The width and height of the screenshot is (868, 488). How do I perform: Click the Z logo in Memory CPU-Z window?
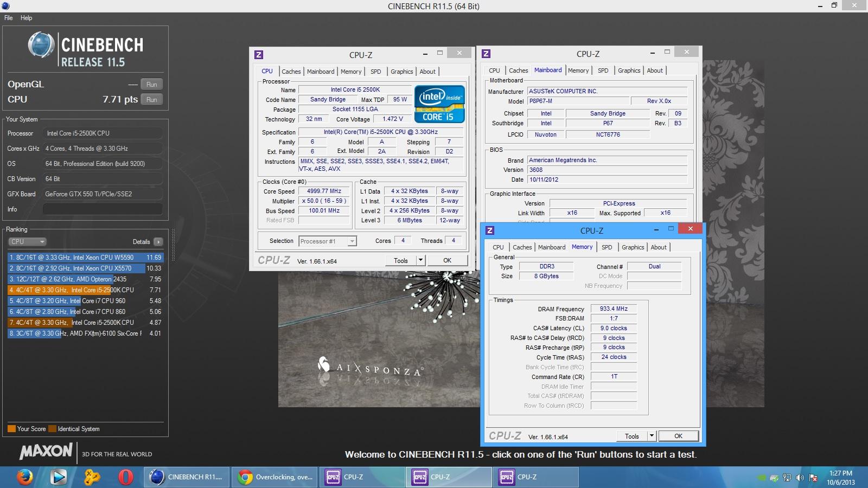(490, 230)
